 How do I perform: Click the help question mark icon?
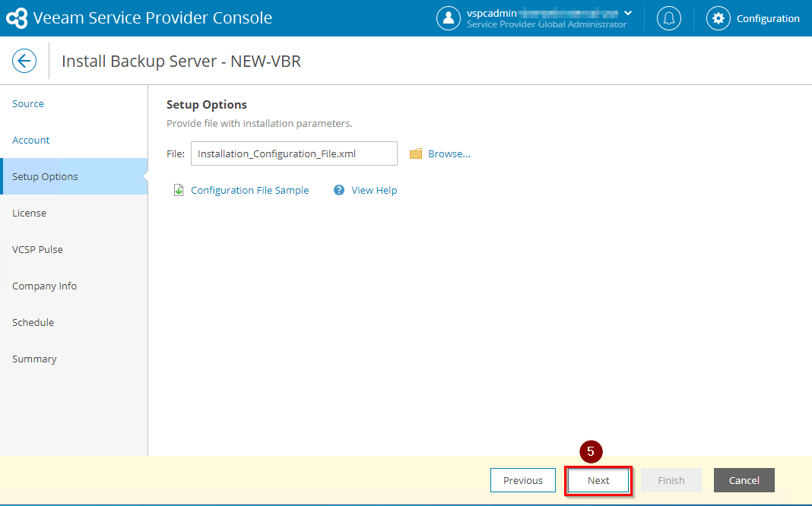click(x=339, y=190)
